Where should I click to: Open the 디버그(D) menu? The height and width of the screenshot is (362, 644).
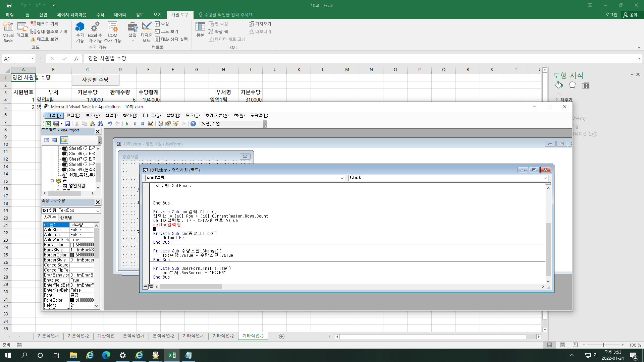coord(152,115)
